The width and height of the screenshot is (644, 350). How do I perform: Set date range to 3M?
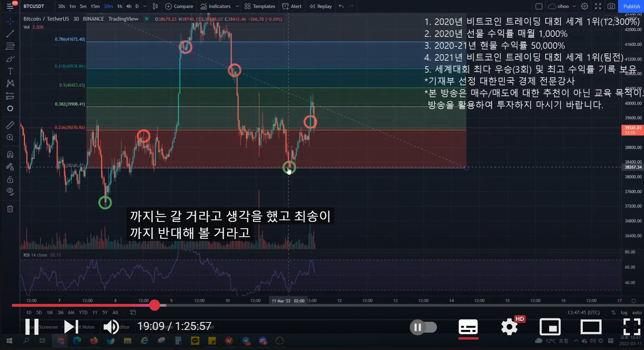pyautogui.click(x=60, y=312)
